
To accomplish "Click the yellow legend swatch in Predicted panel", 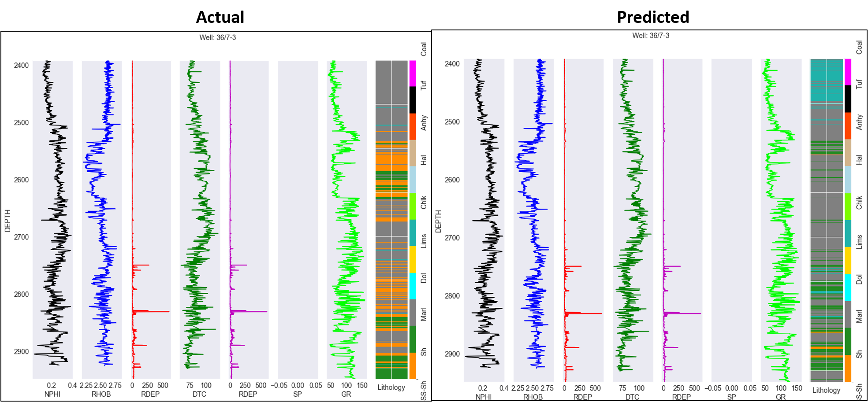I will coord(848,261).
